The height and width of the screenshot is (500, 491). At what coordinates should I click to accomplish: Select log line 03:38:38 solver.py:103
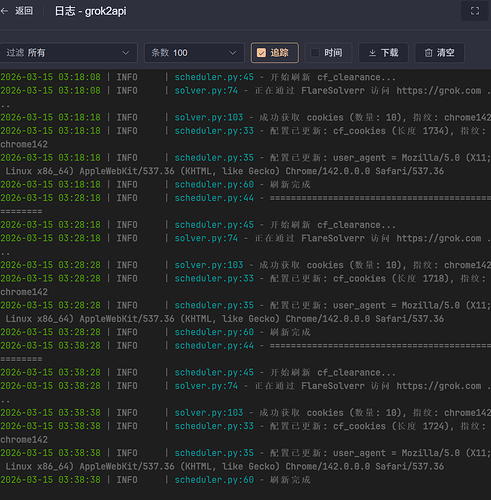tap(245, 413)
